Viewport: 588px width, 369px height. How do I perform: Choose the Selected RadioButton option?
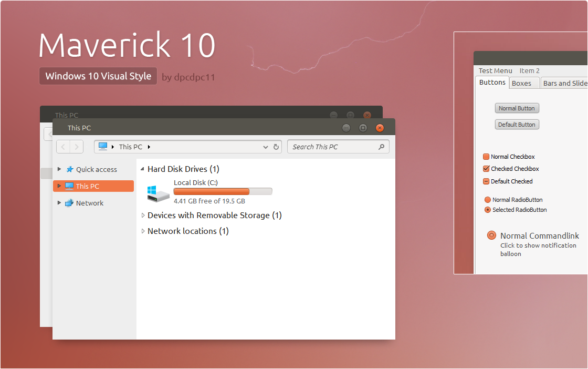pos(488,210)
